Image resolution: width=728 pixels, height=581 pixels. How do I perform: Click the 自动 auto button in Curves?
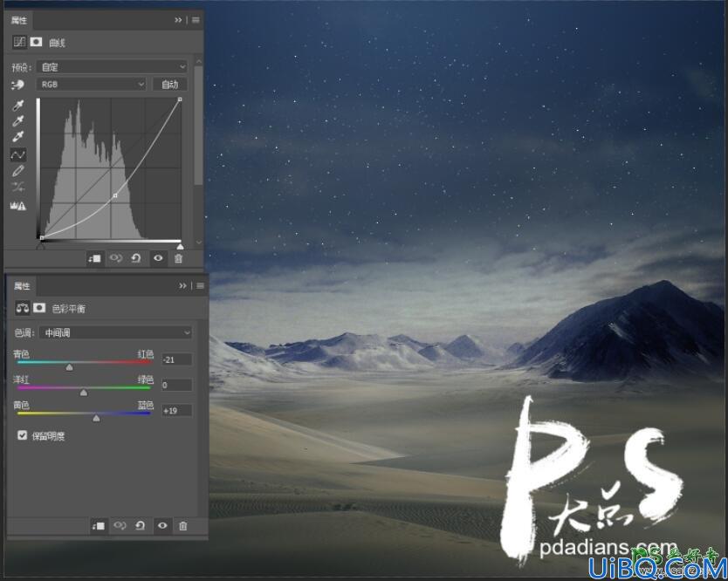point(170,85)
